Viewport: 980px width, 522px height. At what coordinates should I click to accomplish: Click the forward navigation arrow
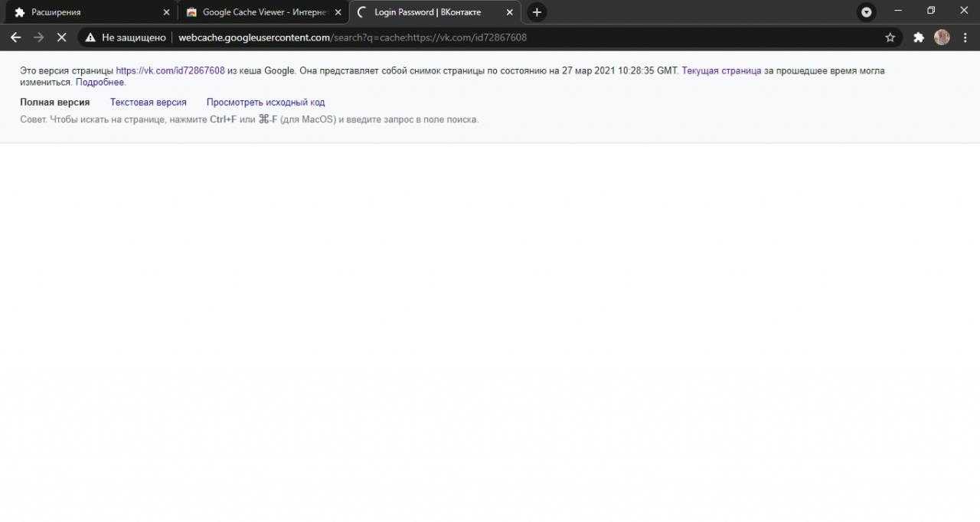(x=38, y=38)
